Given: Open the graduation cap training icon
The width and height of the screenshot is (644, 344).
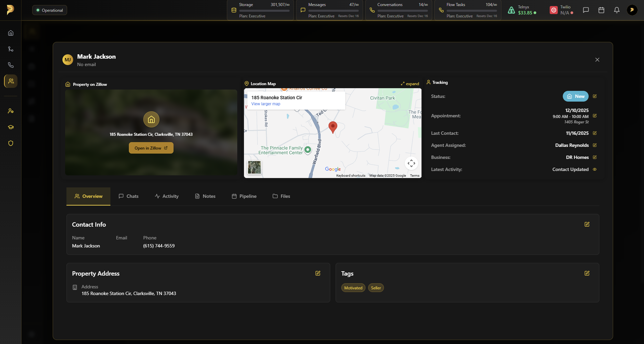Looking at the screenshot, I should point(11,127).
